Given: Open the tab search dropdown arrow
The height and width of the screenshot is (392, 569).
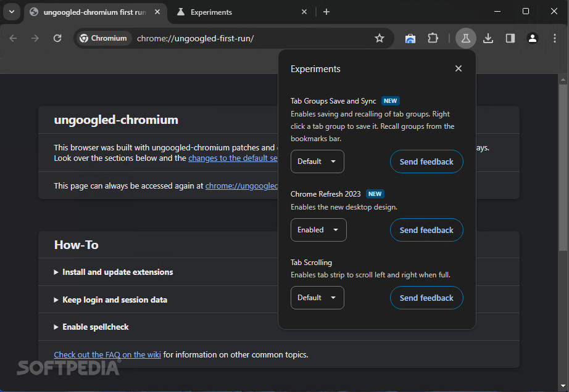Looking at the screenshot, I should coord(12,12).
